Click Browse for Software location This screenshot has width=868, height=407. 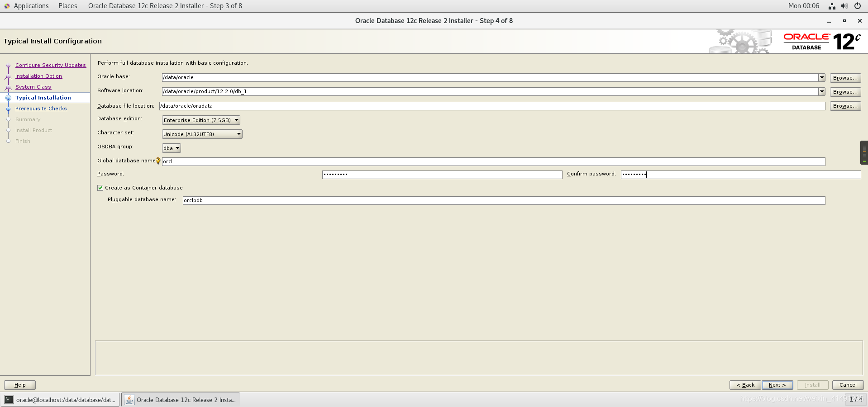click(x=845, y=92)
